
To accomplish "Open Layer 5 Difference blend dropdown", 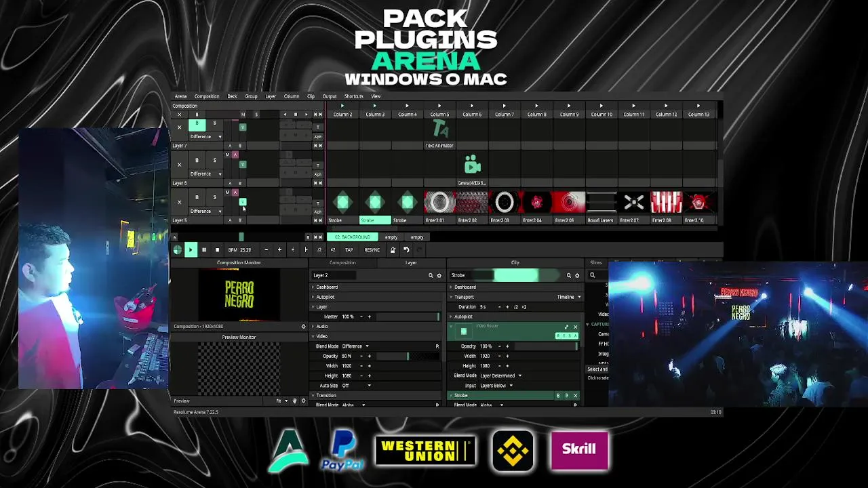I will [x=205, y=211].
